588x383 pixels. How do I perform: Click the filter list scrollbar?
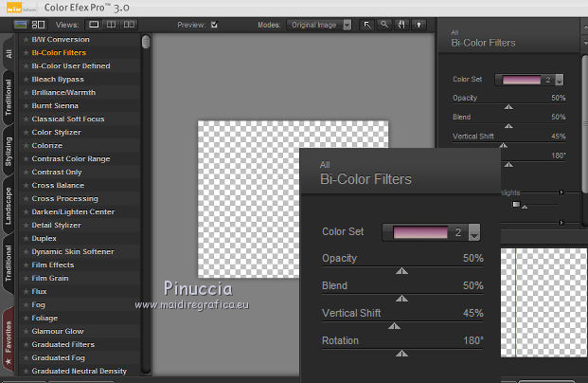pos(146,43)
